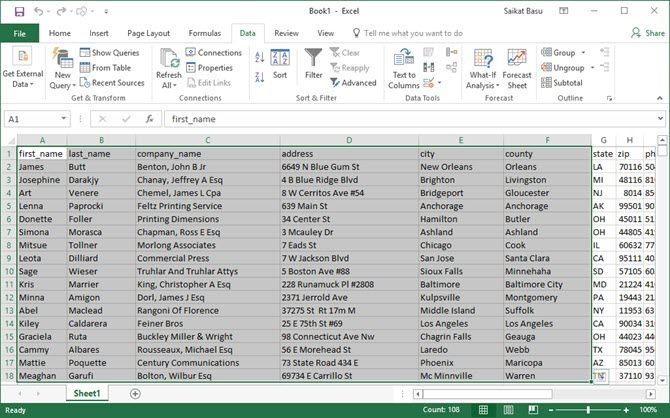Switch to the Formulas tab
The height and width of the screenshot is (418, 670).
205,33
